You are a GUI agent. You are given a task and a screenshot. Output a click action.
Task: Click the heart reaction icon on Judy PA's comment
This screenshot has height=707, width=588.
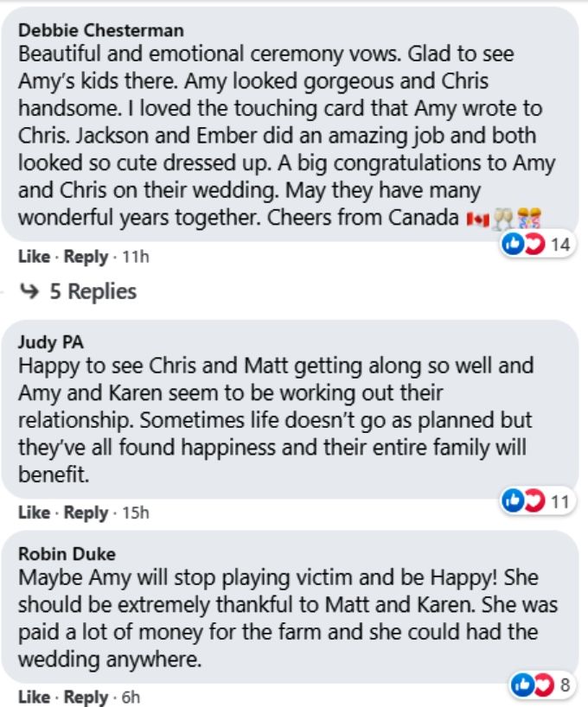pos(534,500)
